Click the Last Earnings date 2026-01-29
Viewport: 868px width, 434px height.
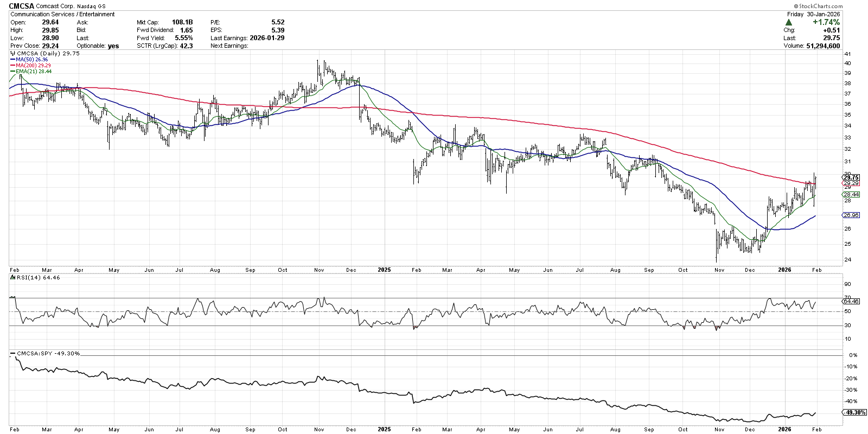(266, 38)
